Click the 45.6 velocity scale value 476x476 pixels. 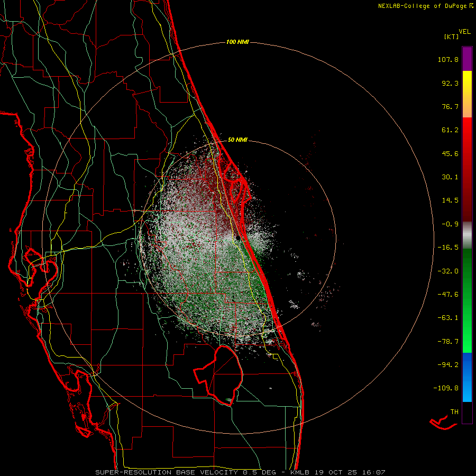click(x=450, y=153)
